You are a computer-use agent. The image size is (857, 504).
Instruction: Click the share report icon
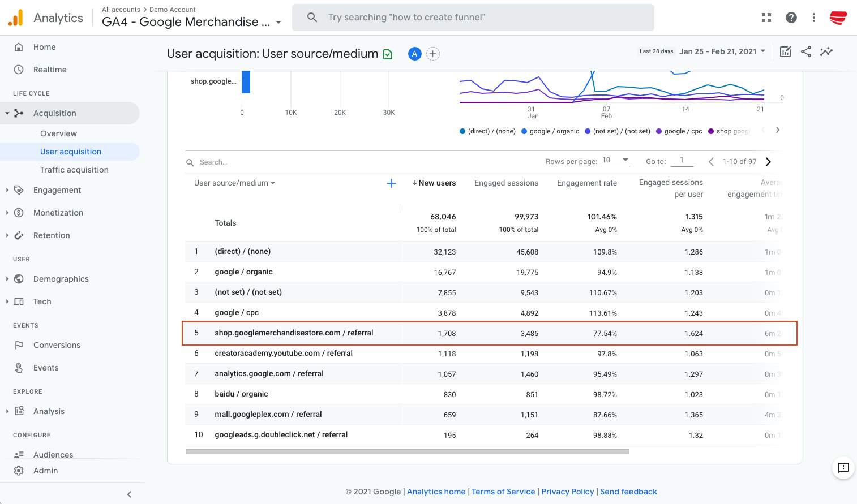pyautogui.click(x=806, y=51)
